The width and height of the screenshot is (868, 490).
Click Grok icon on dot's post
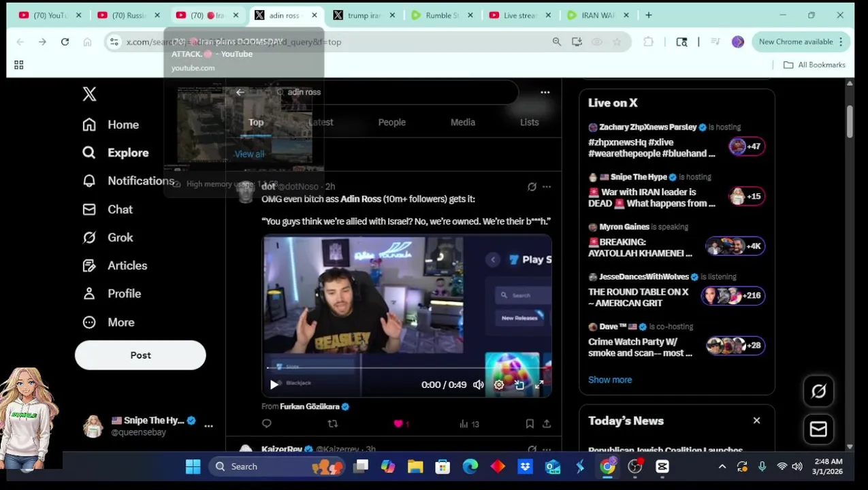point(532,186)
